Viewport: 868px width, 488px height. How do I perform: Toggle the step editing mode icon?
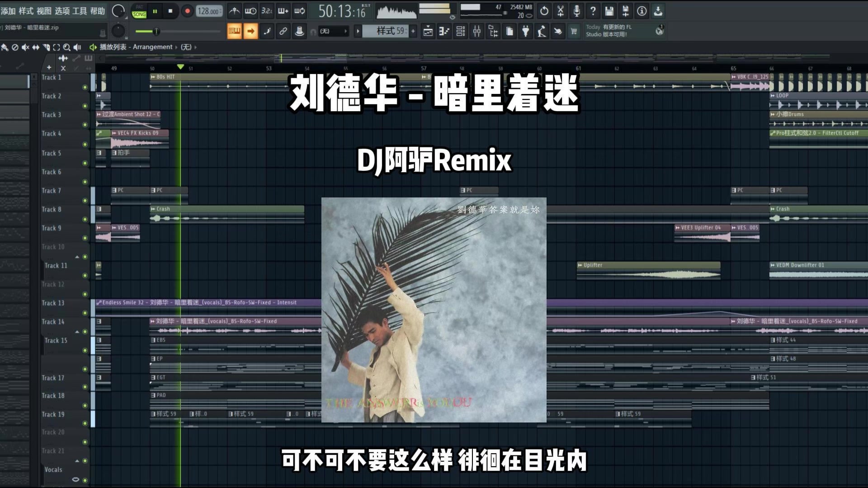point(267,31)
